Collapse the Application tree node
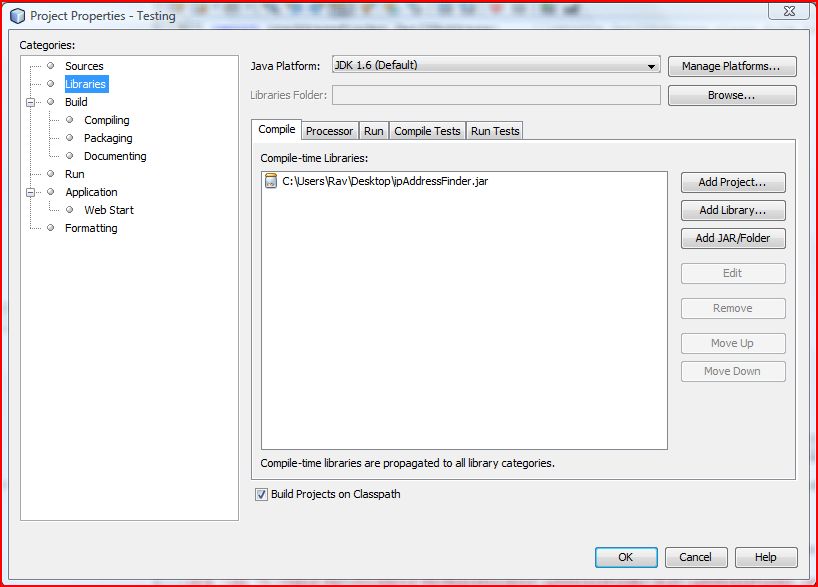Viewport: 818px width, 587px height. coord(31,192)
